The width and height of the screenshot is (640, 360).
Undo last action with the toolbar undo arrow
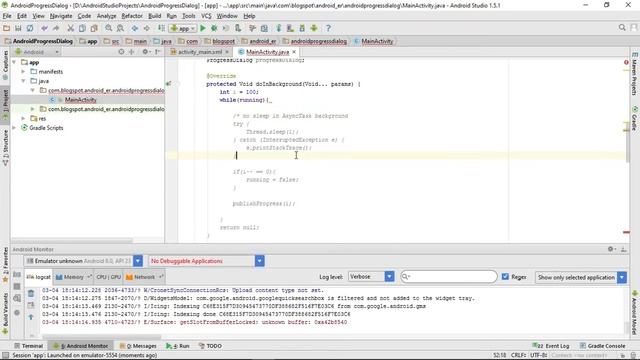[x=44, y=28]
